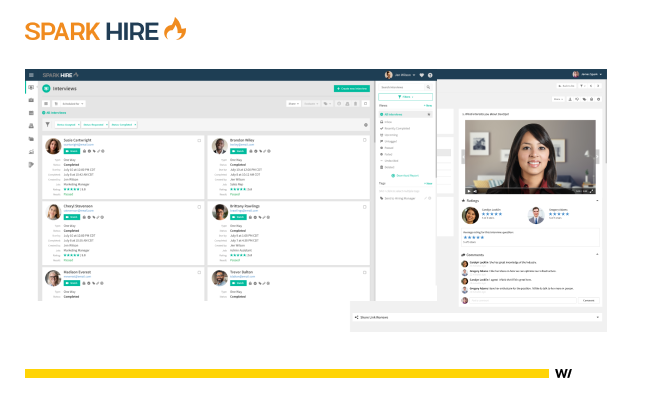Click the funnel filter icon above cards
The height and width of the screenshot is (400, 650).
(x=48, y=124)
